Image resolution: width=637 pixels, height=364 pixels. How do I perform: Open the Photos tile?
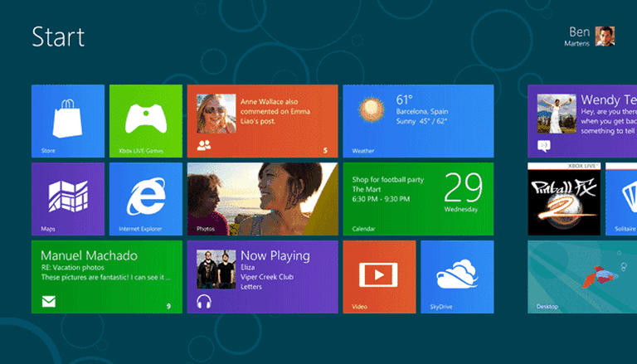(262, 199)
